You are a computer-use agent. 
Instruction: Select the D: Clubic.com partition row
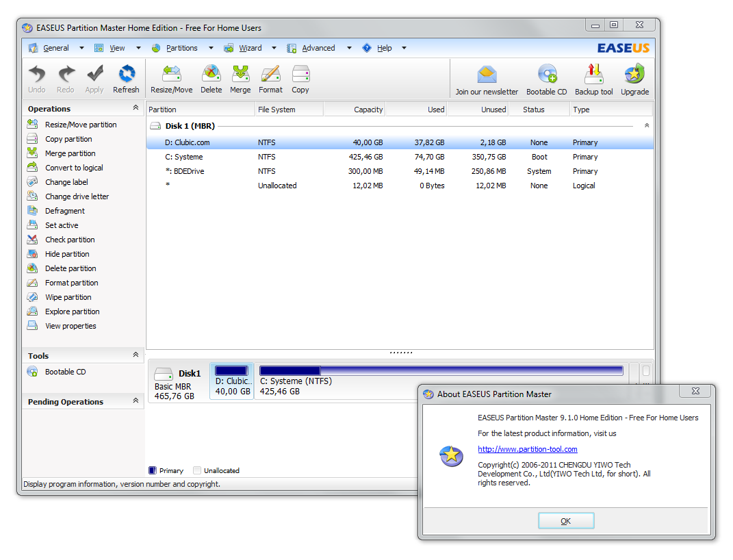pos(400,142)
